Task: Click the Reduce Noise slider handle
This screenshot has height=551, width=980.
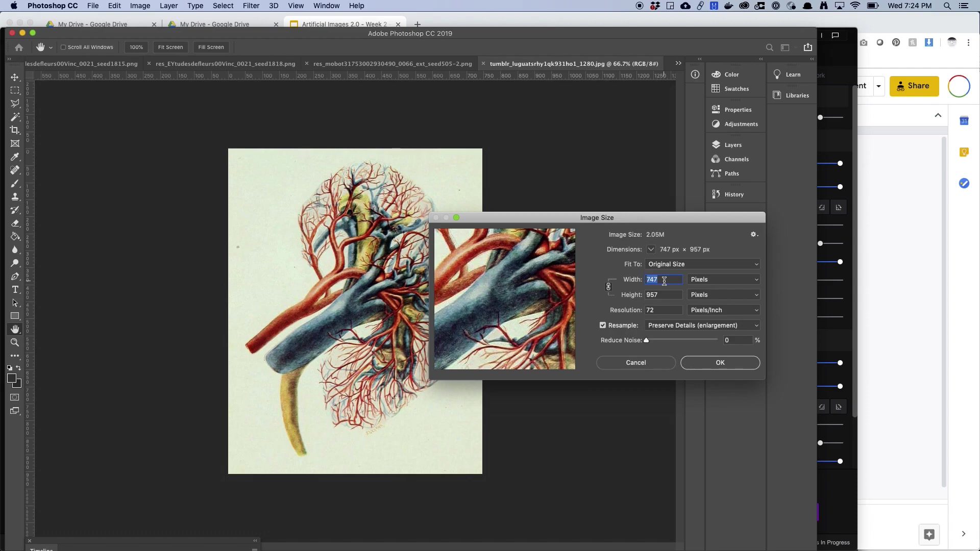Action: 646,340
